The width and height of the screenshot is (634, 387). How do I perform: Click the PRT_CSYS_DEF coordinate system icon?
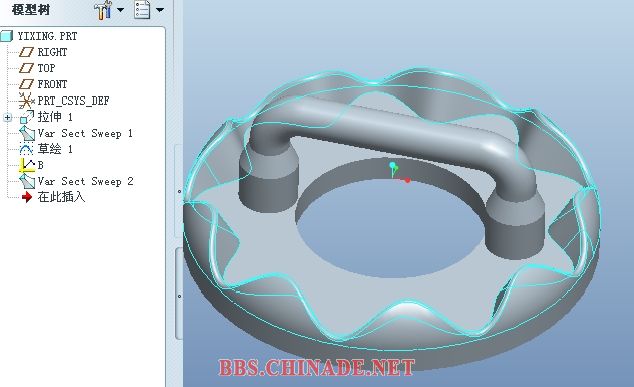27,101
